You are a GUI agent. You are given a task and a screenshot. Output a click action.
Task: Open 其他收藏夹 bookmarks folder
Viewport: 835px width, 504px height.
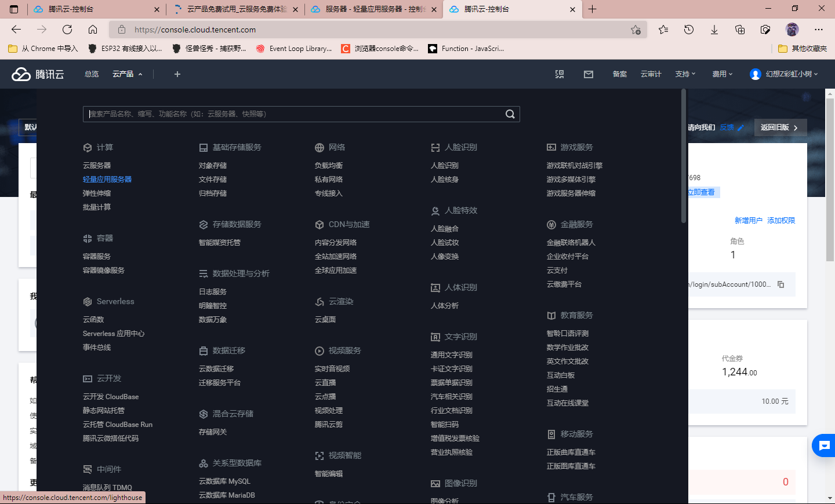(803, 49)
